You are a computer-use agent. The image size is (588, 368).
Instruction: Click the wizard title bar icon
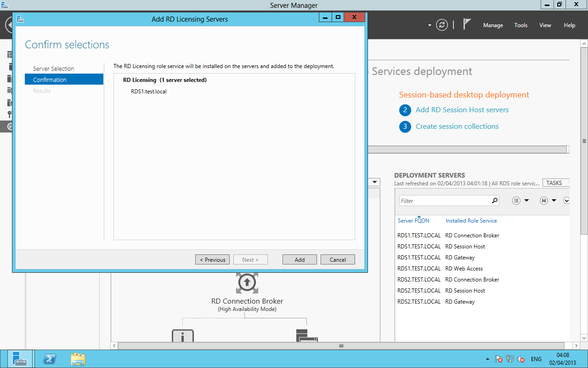point(20,19)
